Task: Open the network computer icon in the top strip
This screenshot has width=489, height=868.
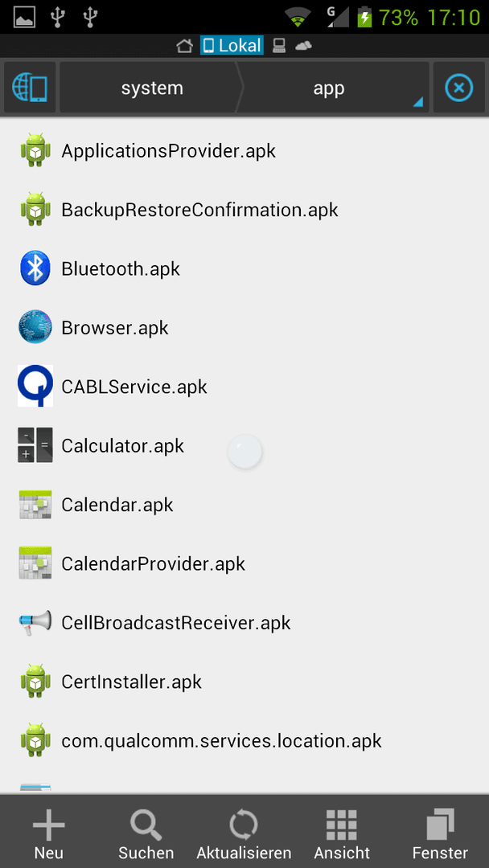Action: [278, 45]
